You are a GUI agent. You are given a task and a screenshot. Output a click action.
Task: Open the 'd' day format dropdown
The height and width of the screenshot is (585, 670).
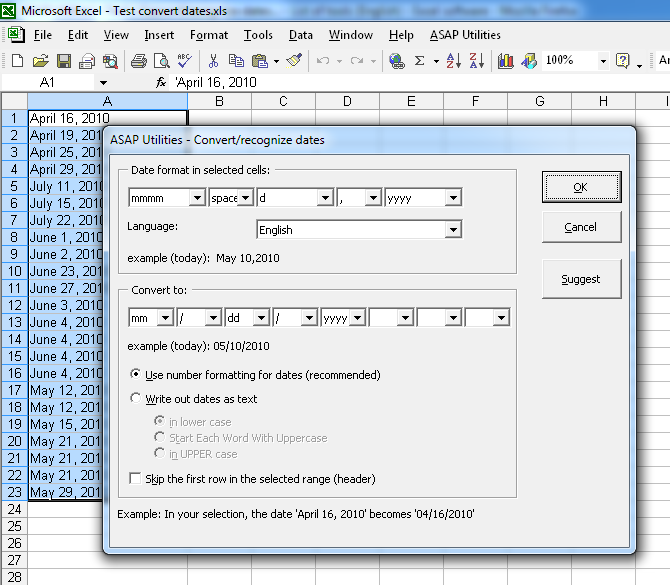coord(326,198)
